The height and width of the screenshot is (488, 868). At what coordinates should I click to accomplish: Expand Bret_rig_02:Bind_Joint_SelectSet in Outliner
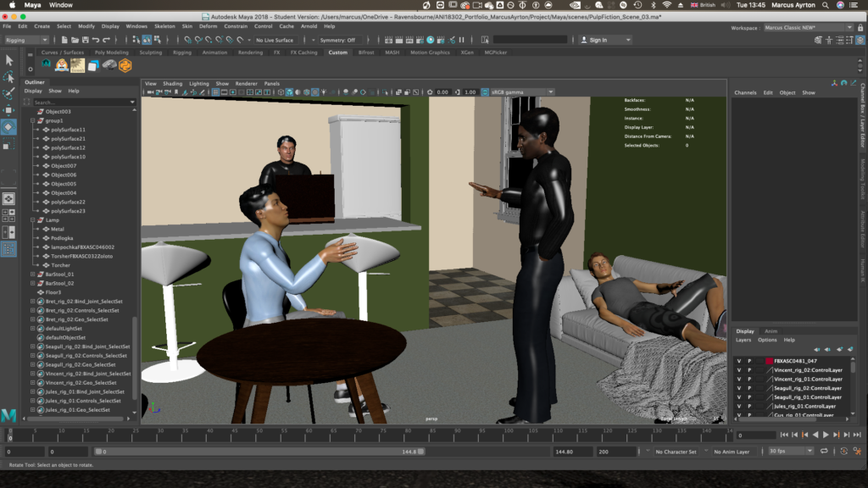33,301
